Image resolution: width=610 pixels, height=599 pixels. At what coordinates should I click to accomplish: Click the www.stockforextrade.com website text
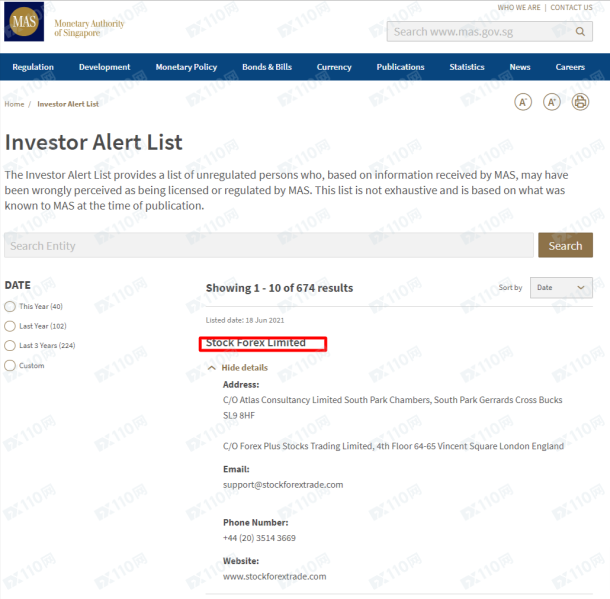tap(274, 576)
